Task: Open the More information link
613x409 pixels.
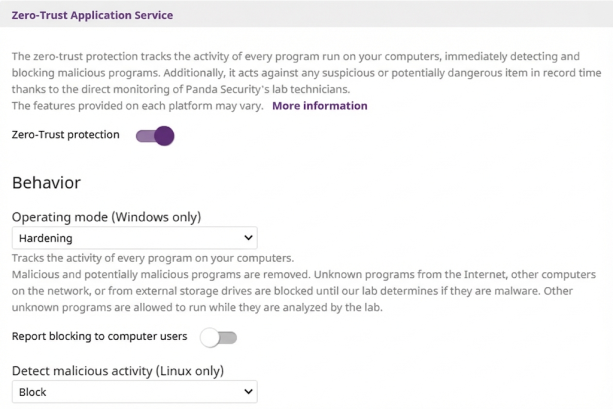Action: [x=319, y=106]
